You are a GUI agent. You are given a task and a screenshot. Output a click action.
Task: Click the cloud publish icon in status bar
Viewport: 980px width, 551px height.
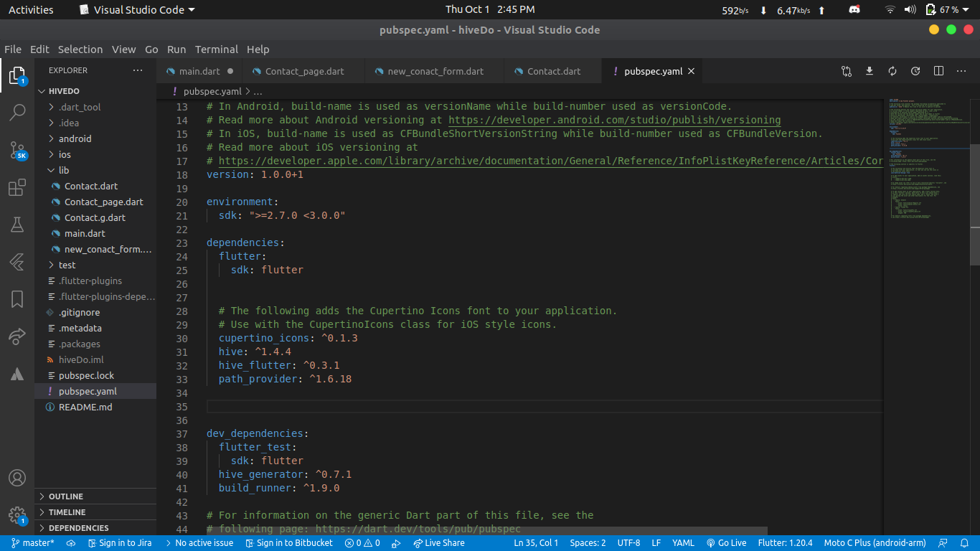coord(71,543)
